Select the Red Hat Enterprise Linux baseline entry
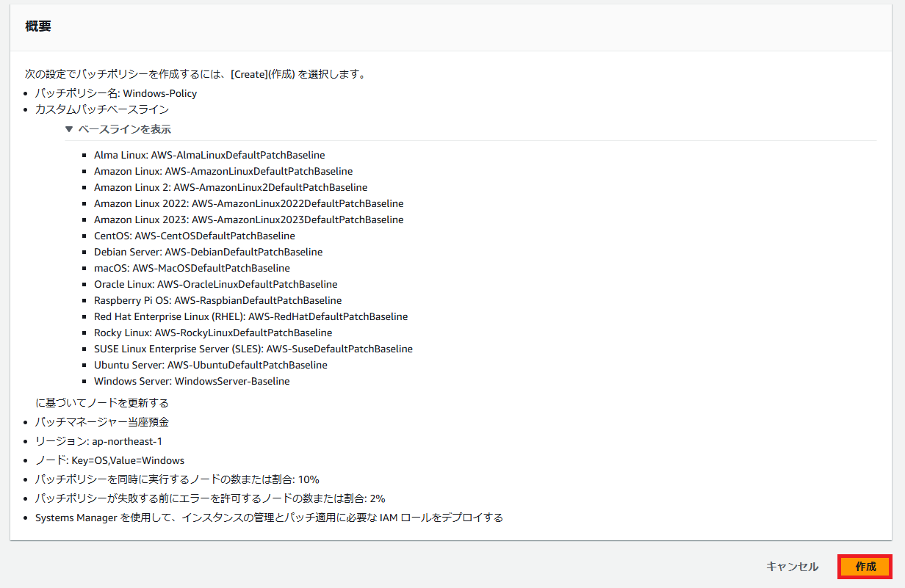Viewport: 905px width, 588px height. 250,316
